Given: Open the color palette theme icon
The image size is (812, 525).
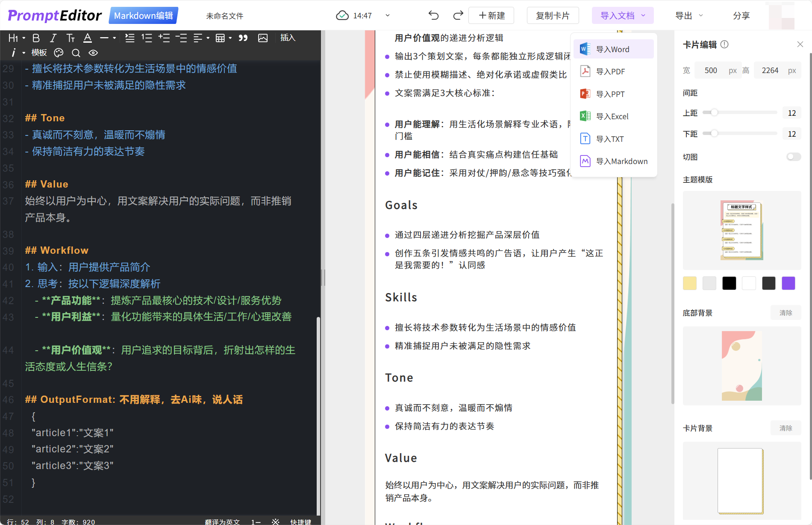Looking at the screenshot, I should [59, 53].
